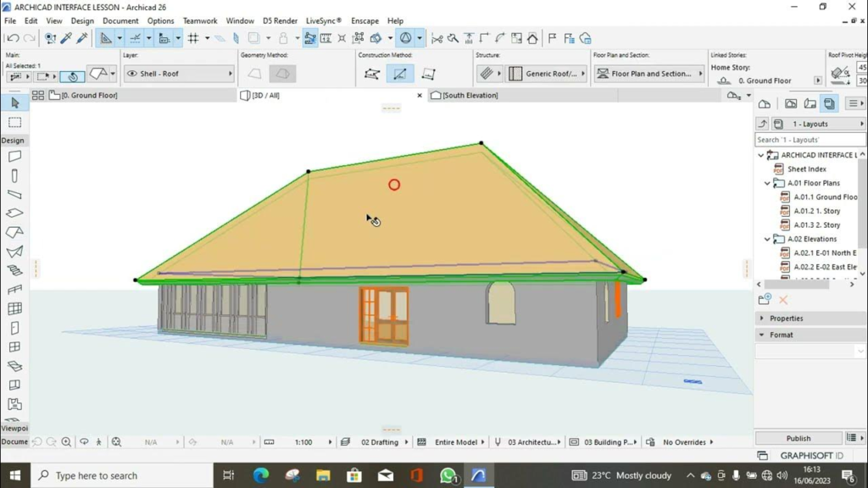Open the No Overrides selector

pos(687,442)
